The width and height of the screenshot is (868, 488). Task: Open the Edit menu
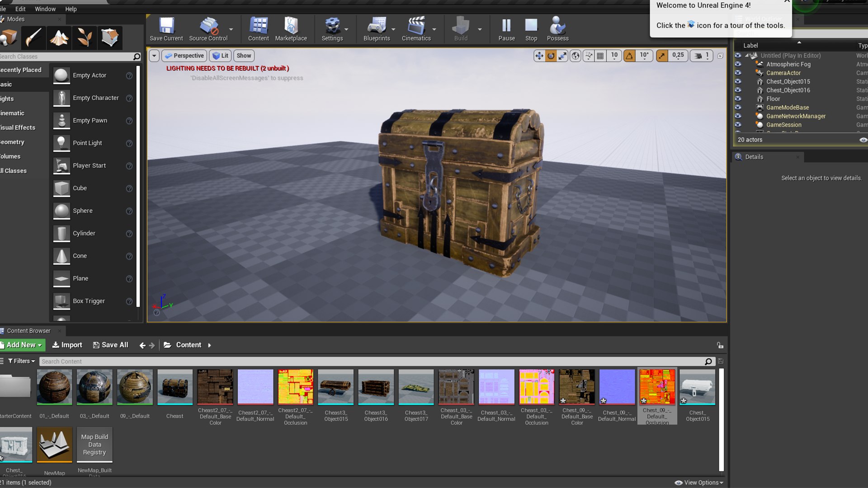(20, 9)
